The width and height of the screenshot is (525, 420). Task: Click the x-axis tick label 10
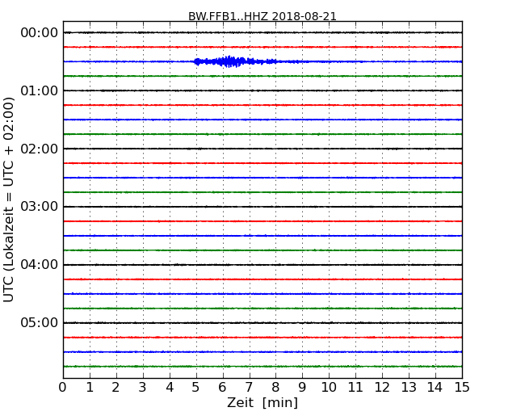(329, 388)
